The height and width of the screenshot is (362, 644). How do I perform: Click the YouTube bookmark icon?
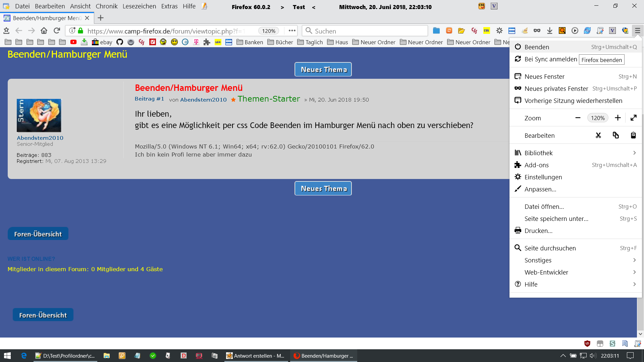[x=73, y=42]
